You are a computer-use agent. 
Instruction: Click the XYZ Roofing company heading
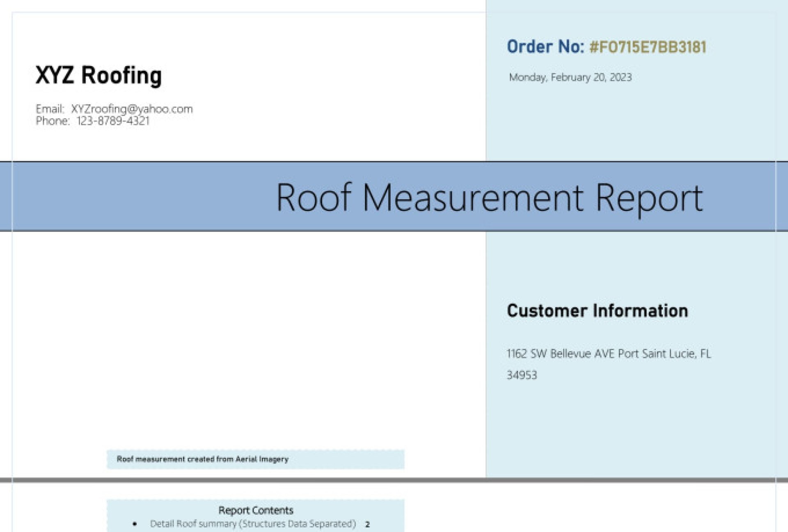[98, 76]
